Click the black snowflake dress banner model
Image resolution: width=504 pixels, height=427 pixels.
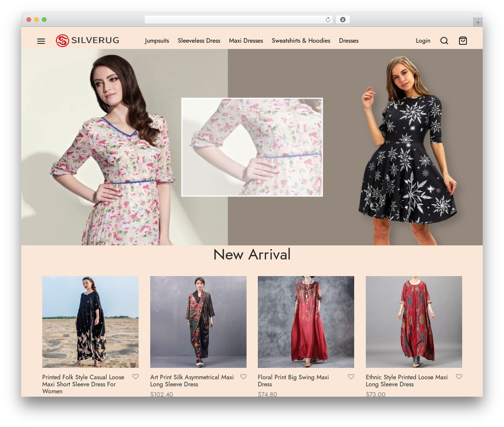(x=408, y=150)
